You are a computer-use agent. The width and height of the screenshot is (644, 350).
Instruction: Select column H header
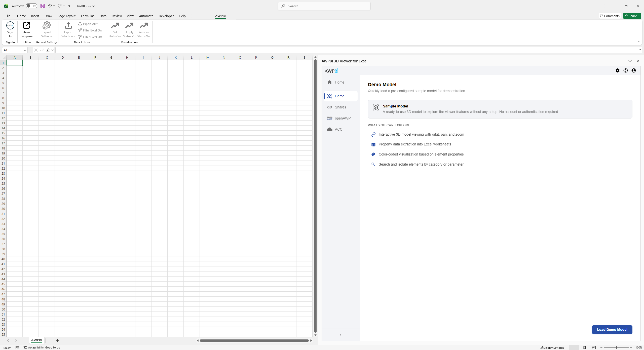coord(127,57)
